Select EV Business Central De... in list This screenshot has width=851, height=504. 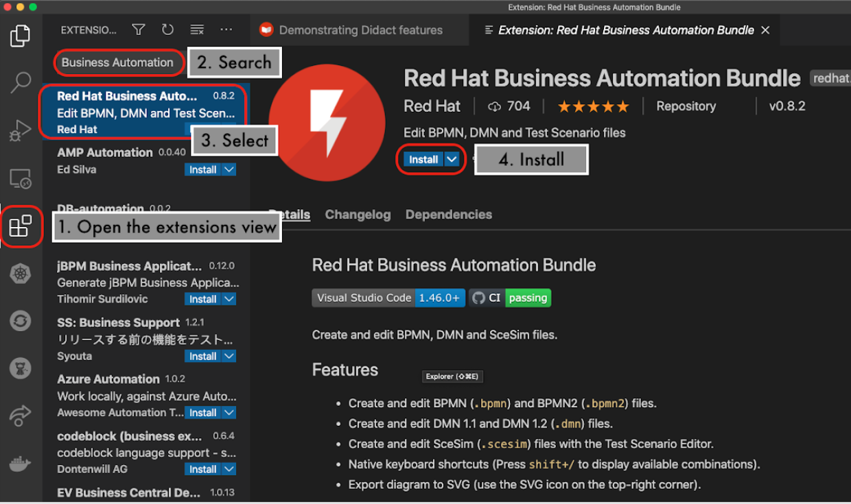tap(146, 493)
